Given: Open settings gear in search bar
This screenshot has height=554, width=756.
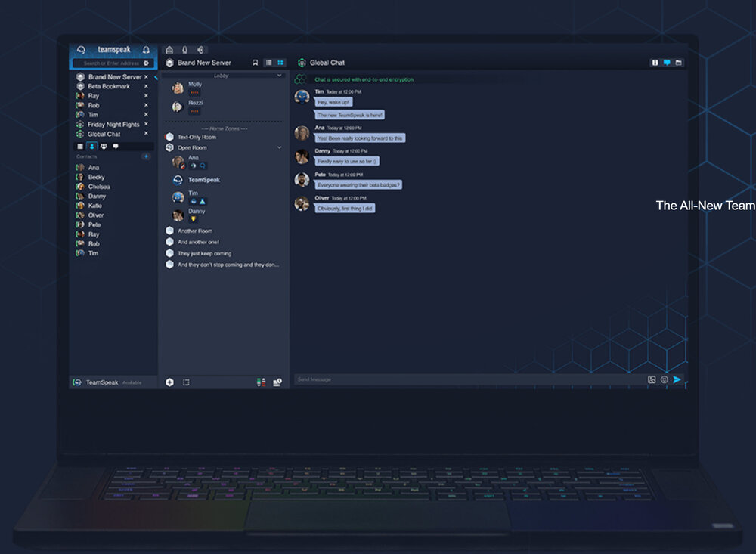Looking at the screenshot, I should [x=146, y=63].
